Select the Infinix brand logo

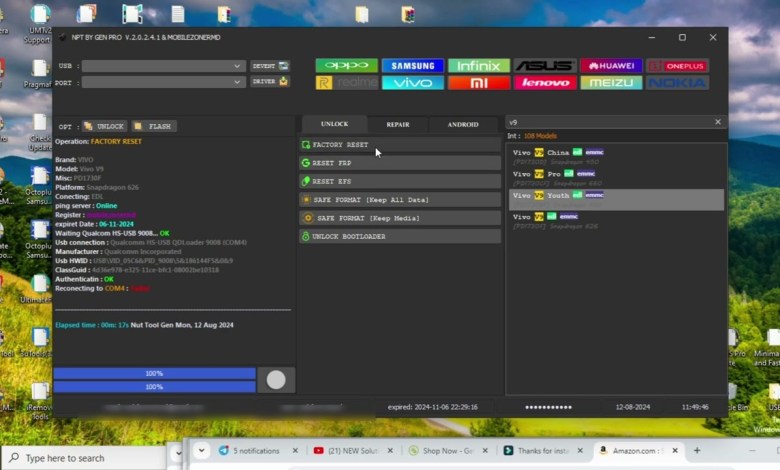pos(478,66)
